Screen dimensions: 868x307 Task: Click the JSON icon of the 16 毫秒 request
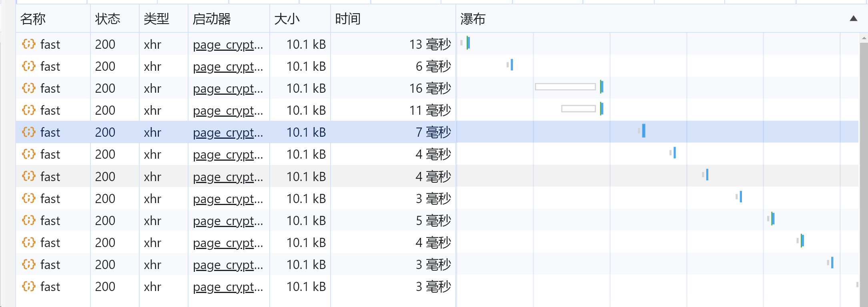pyautogui.click(x=29, y=88)
